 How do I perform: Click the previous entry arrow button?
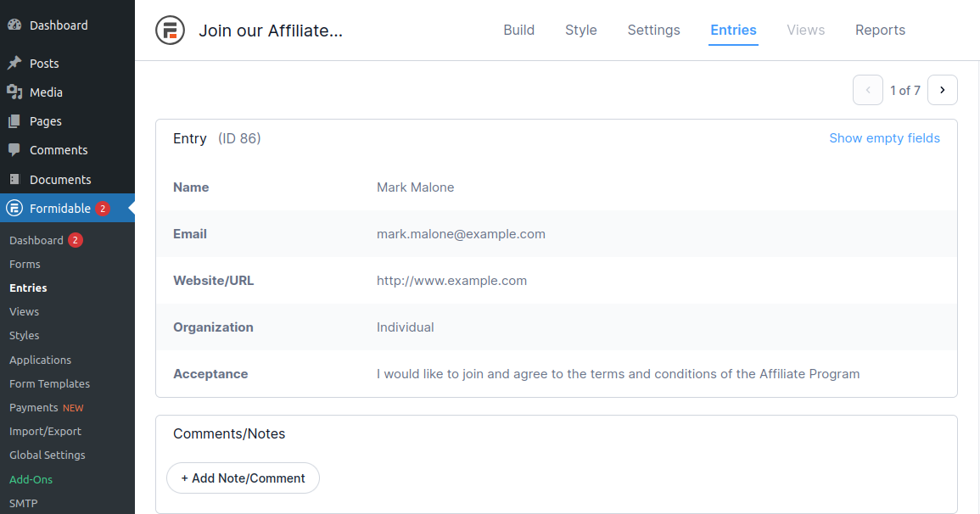pyautogui.click(x=868, y=90)
